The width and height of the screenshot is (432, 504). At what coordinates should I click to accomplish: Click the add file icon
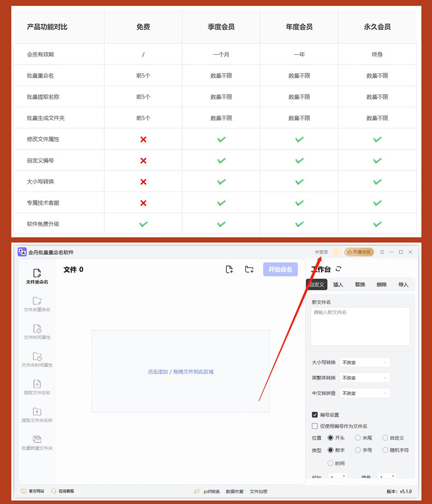pos(229,269)
